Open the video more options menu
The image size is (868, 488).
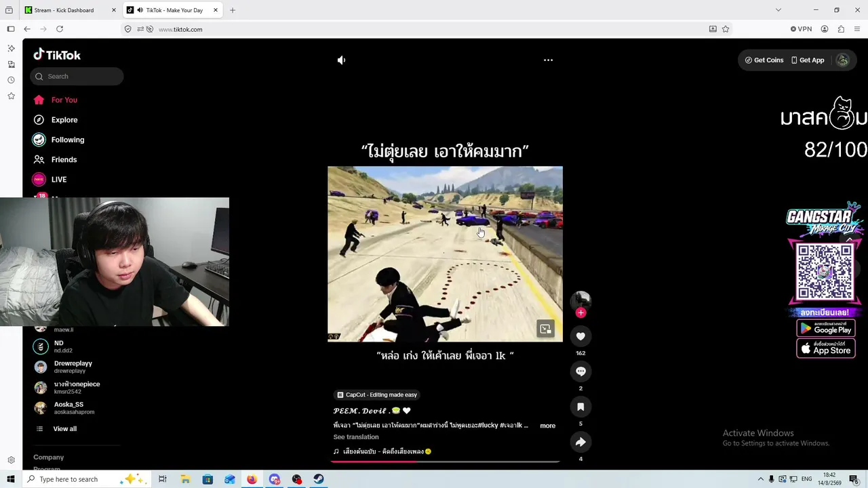[x=548, y=60]
